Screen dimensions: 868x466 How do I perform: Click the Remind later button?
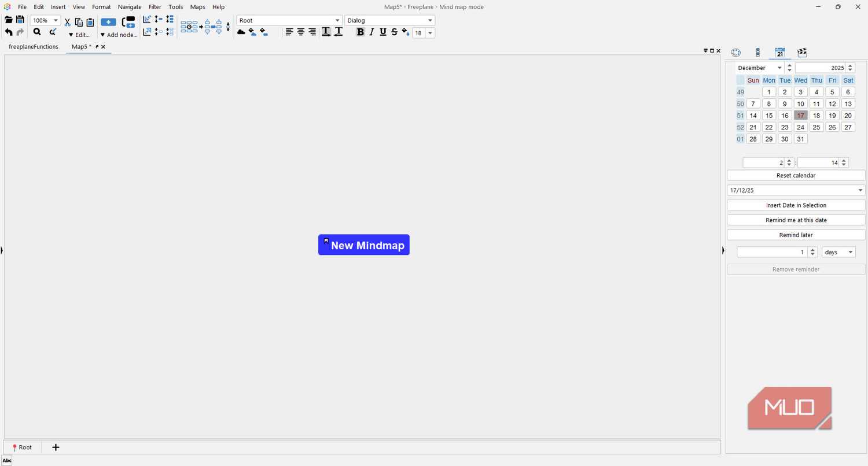[796, 235]
